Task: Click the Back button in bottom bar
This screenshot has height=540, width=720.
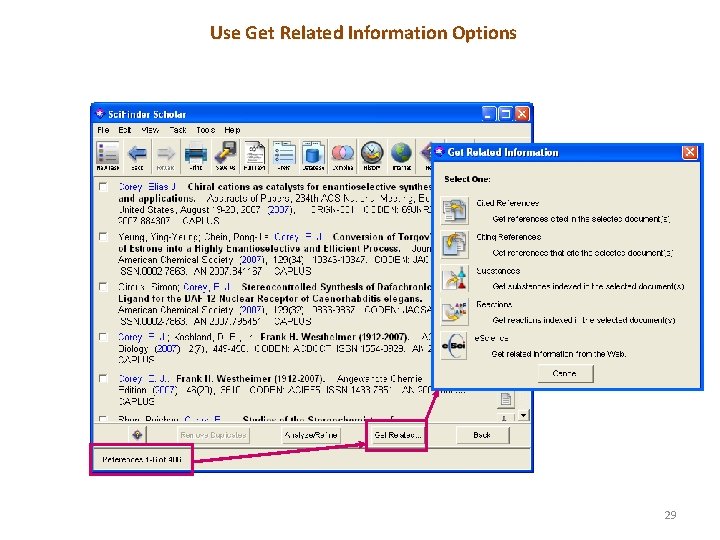Action: click(482, 435)
